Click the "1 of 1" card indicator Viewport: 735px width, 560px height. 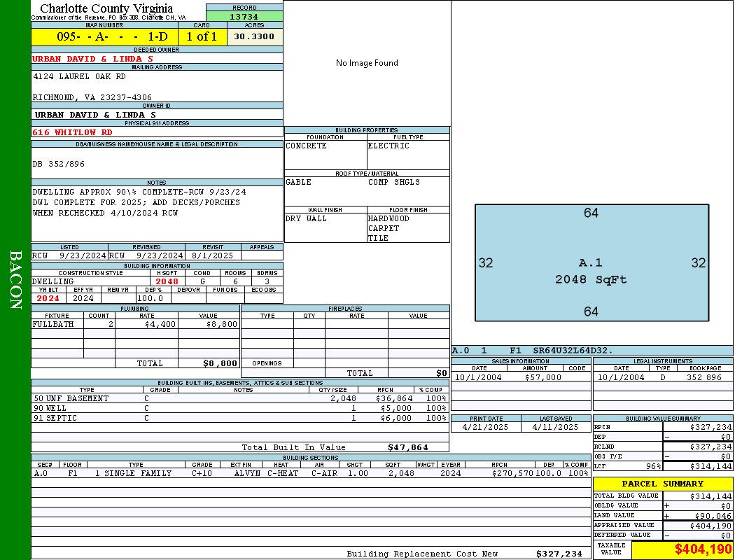click(x=202, y=36)
